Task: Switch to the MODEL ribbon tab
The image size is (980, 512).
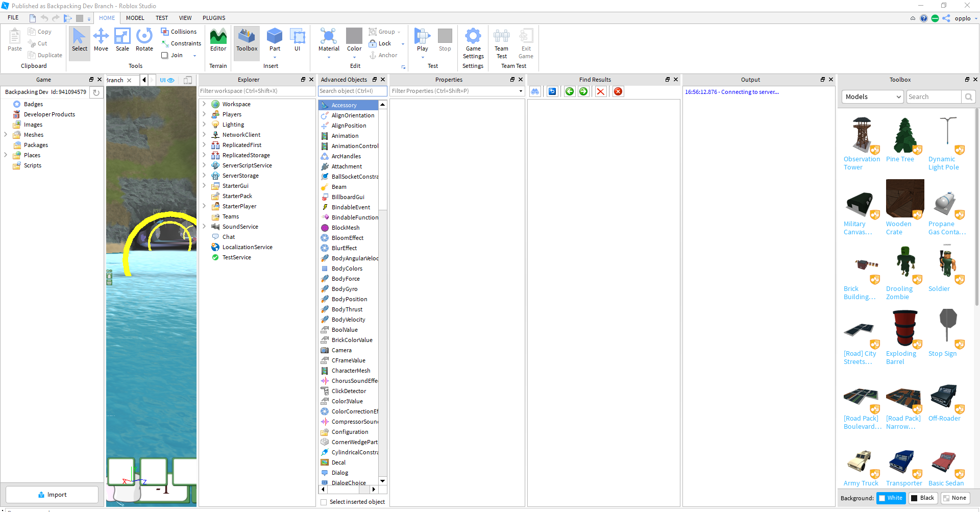Action: pyautogui.click(x=135, y=18)
